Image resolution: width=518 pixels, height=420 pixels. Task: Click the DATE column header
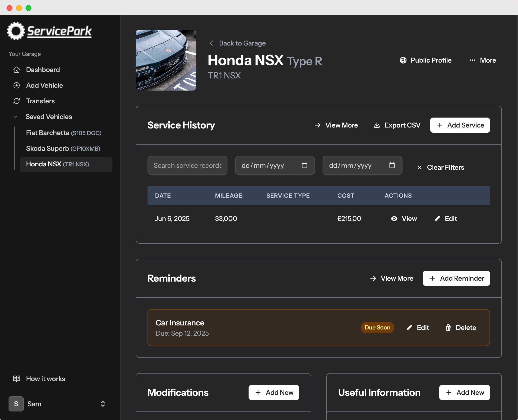tap(163, 196)
